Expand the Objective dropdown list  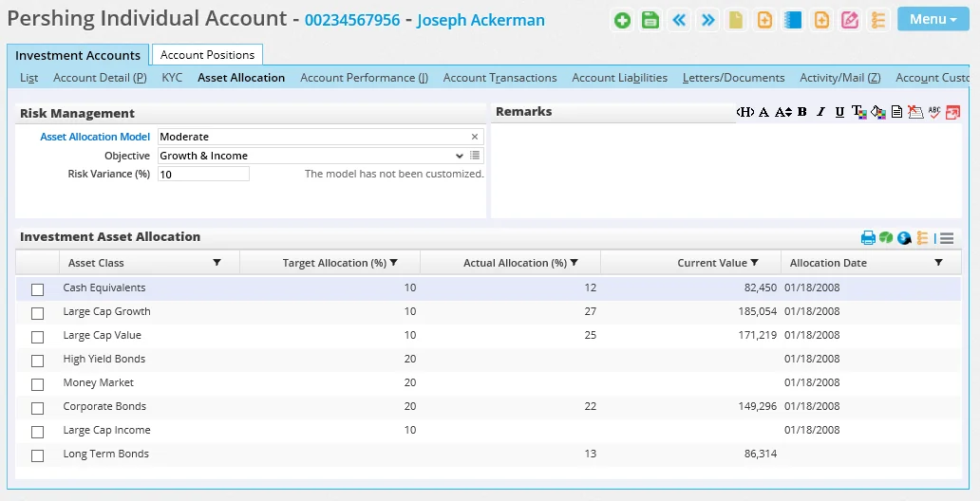[x=460, y=156]
